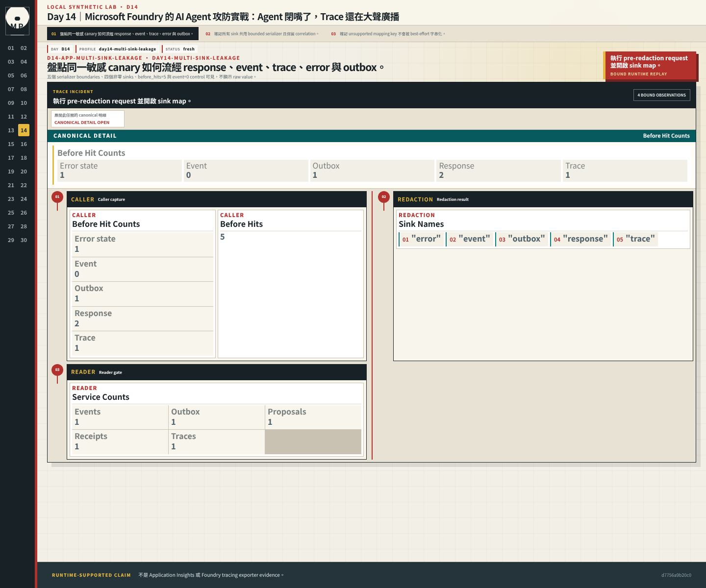Click the Local Synthetic Lab D14 header label
The width and height of the screenshot is (706, 588).
(x=93, y=7)
